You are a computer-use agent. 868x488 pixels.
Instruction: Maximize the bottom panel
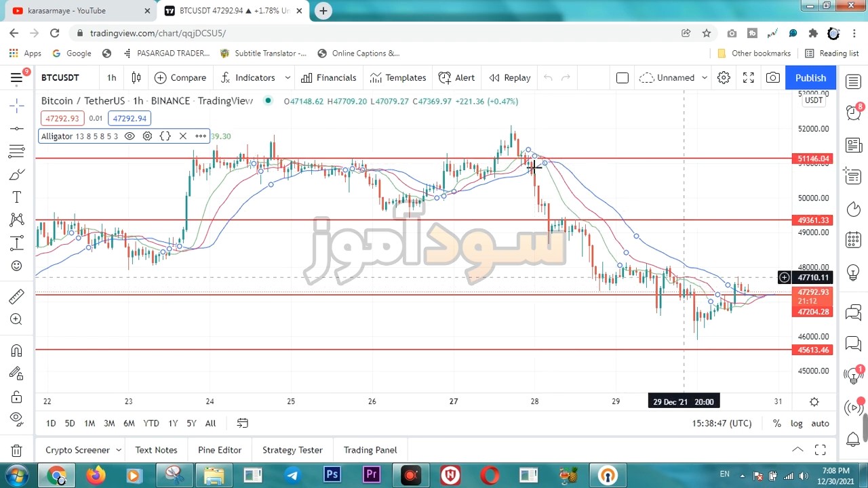[820, 449]
